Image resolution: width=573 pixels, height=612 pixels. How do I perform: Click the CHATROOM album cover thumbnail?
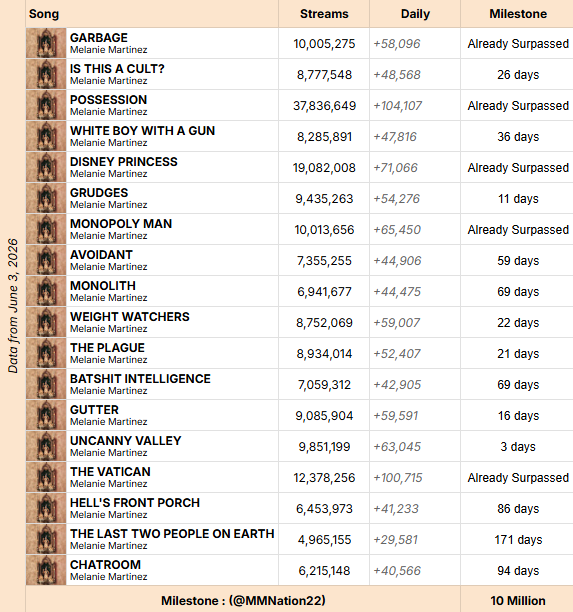point(46,570)
